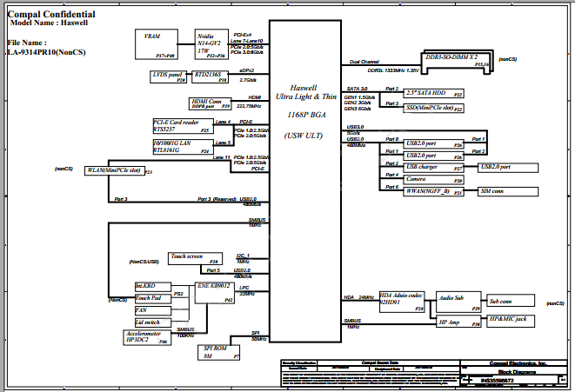
Task: Select the 'Lane 11' label
Action: pos(222,157)
